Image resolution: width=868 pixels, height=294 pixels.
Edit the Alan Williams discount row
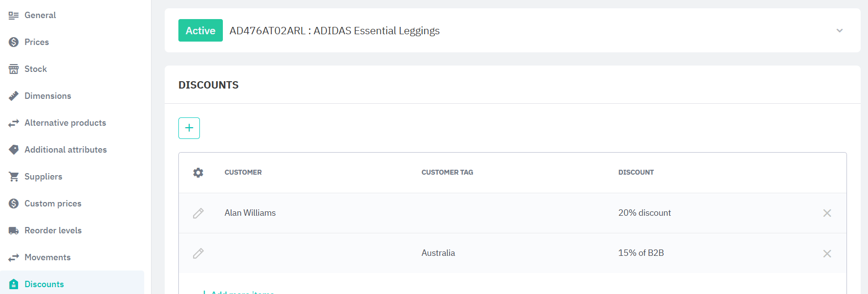[198, 213]
